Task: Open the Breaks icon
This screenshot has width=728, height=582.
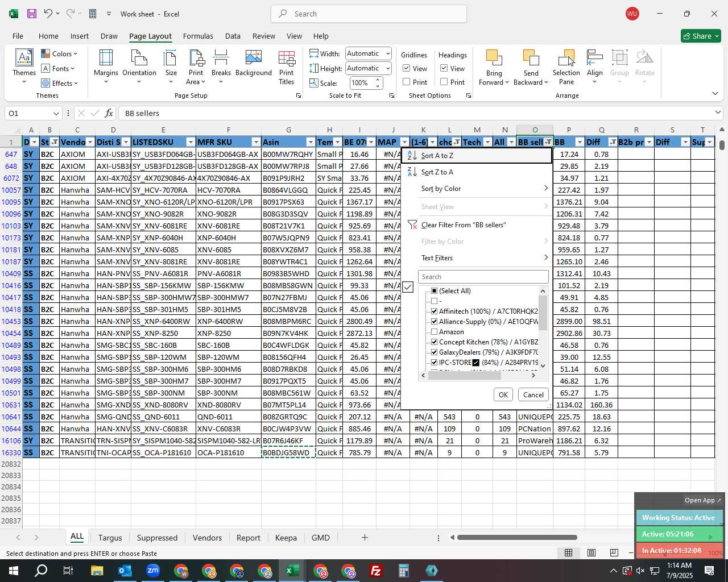Action: pyautogui.click(x=221, y=58)
